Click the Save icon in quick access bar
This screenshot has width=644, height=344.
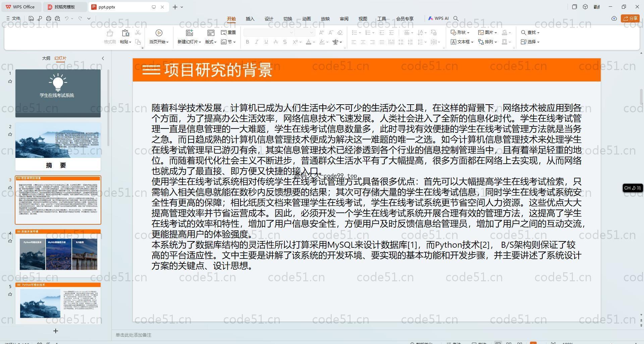[31, 18]
